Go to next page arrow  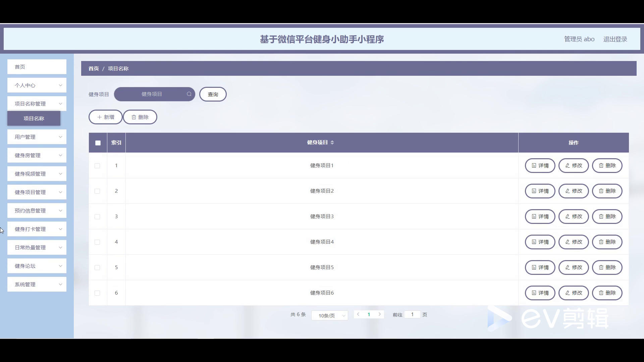pyautogui.click(x=379, y=314)
